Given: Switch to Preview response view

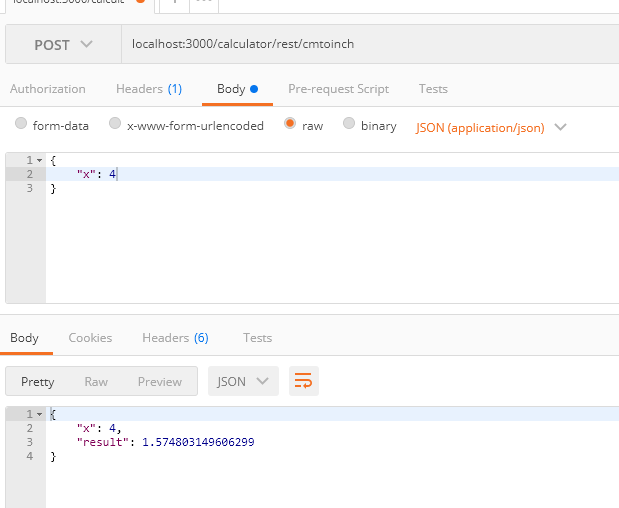Looking at the screenshot, I should pos(160,382).
